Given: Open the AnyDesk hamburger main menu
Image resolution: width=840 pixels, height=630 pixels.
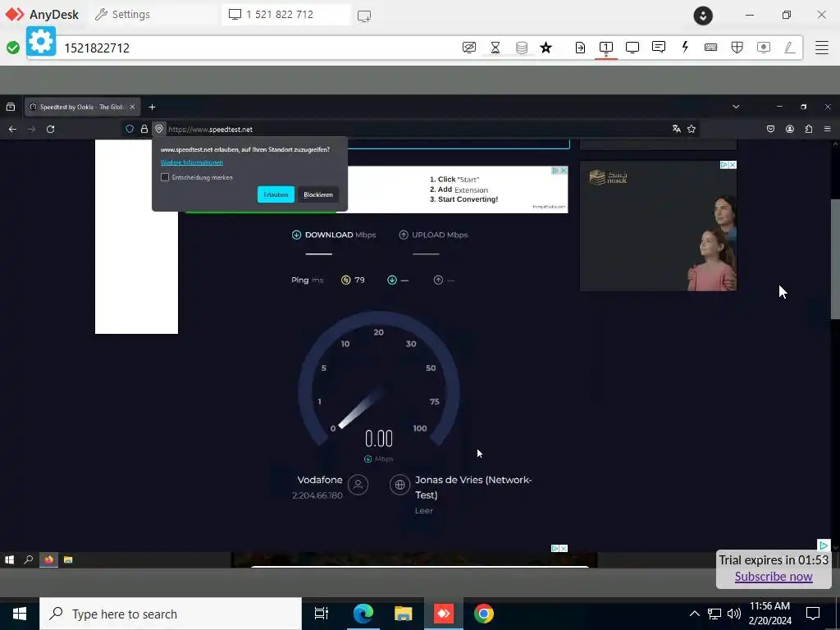Looking at the screenshot, I should (x=822, y=48).
